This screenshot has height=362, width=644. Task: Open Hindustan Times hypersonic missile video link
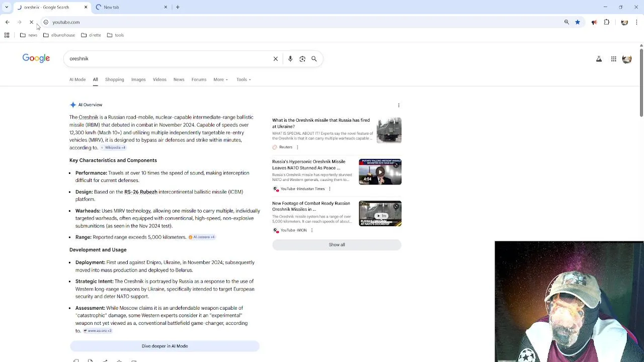pyautogui.click(x=309, y=165)
